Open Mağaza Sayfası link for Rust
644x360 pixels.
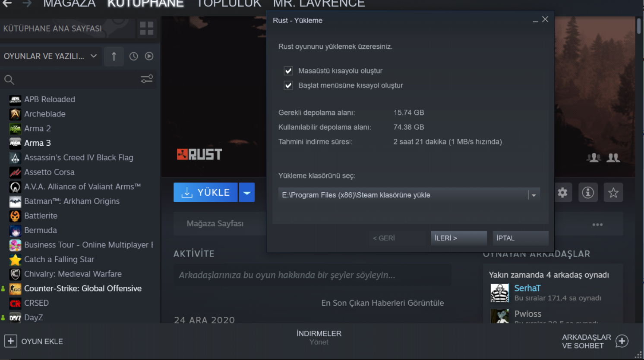215,223
